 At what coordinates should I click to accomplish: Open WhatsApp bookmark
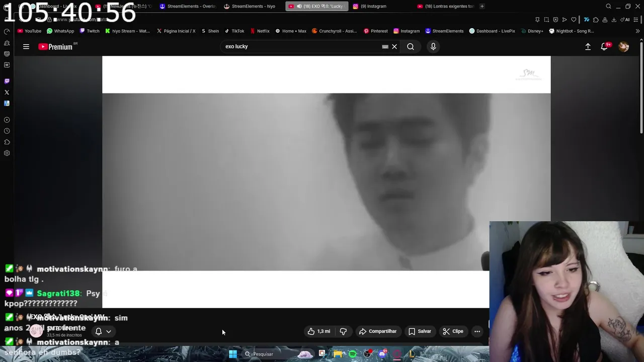60,31
